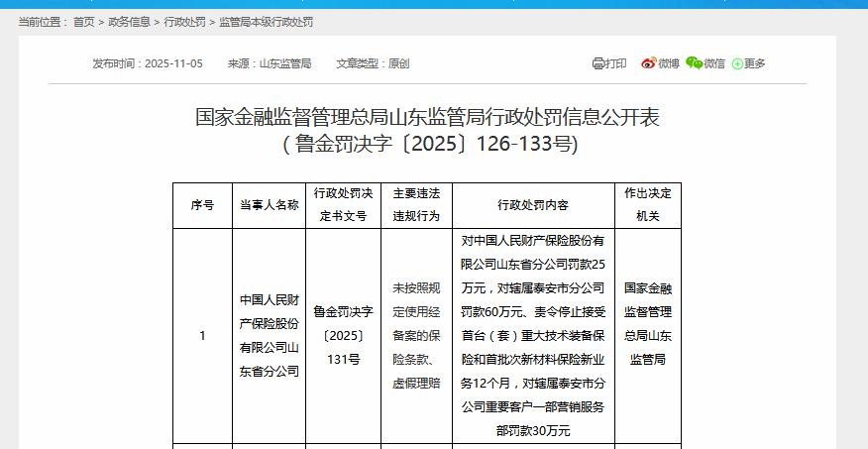This screenshot has width=868, height=449.
Task: Click the 更多 share options text
Action: coord(755,63)
